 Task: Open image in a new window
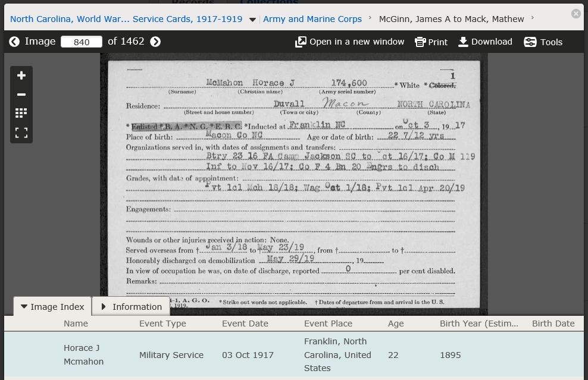[x=349, y=42]
